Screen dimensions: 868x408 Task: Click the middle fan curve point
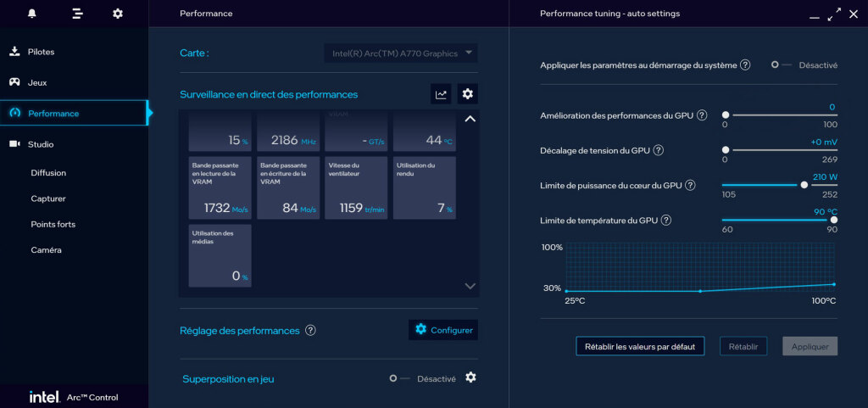tap(700, 291)
